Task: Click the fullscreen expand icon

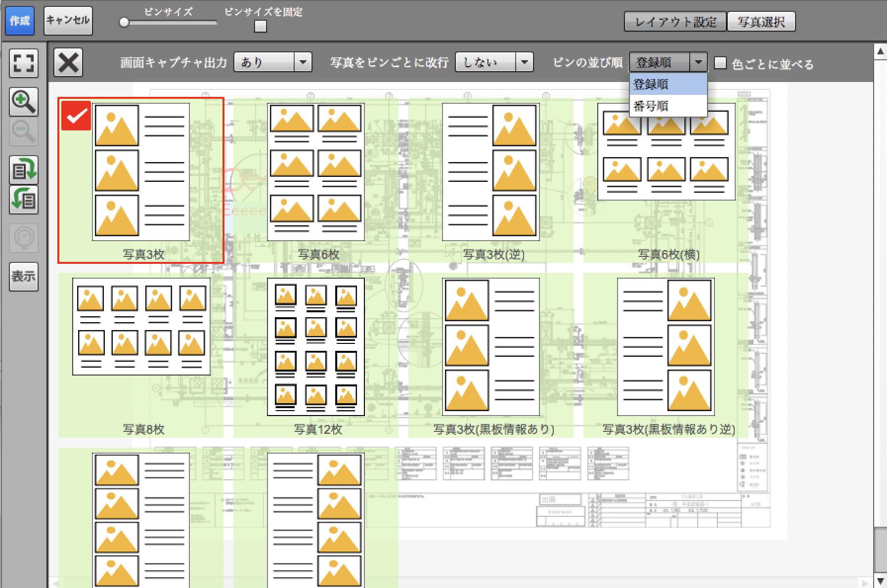Action: point(23,63)
